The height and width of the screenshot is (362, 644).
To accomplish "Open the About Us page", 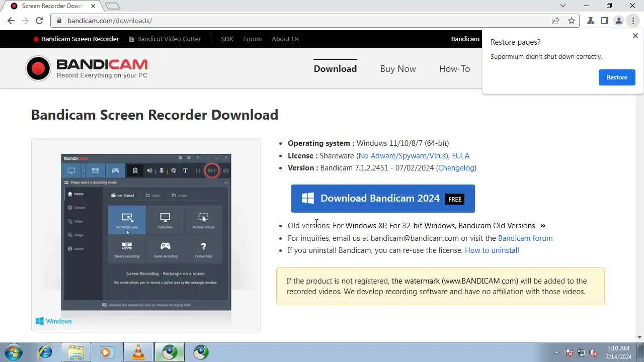I will pos(285,39).
